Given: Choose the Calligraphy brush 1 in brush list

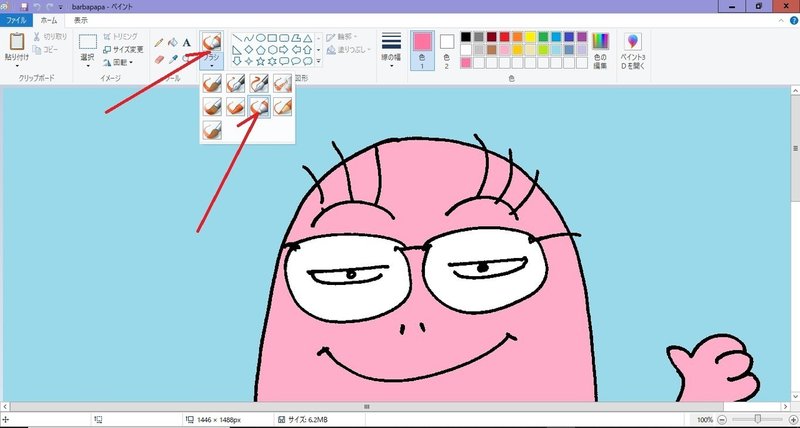Looking at the screenshot, I should (236, 83).
